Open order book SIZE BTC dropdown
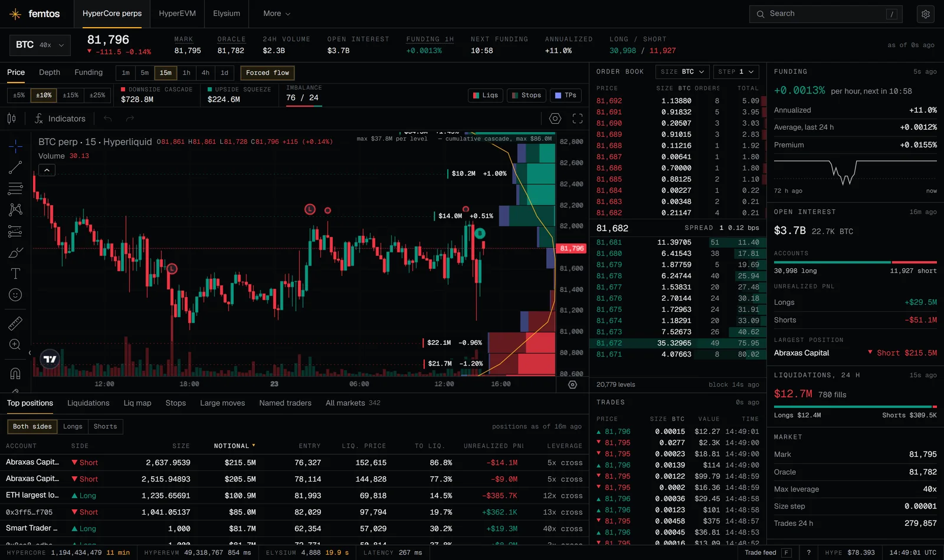Screen dimensions: 944x560 [682, 72]
